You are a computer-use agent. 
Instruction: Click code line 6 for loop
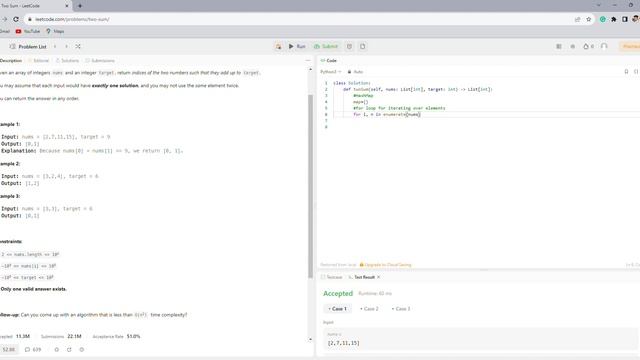point(387,115)
